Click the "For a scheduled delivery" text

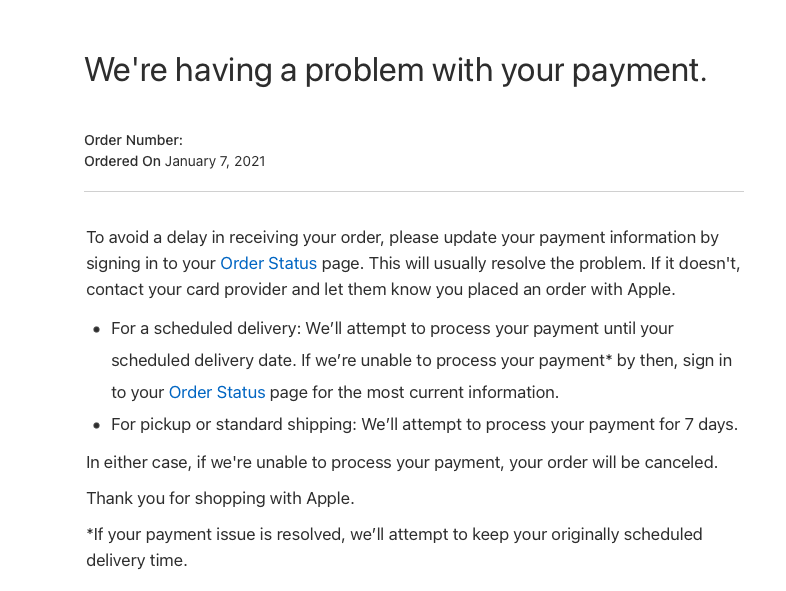pos(206,328)
